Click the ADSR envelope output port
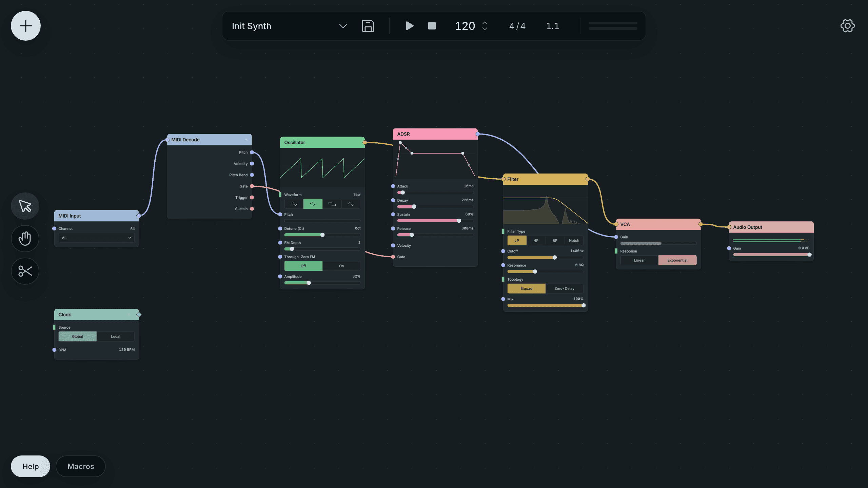The width and height of the screenshot is (868, 488). point(478,134)
